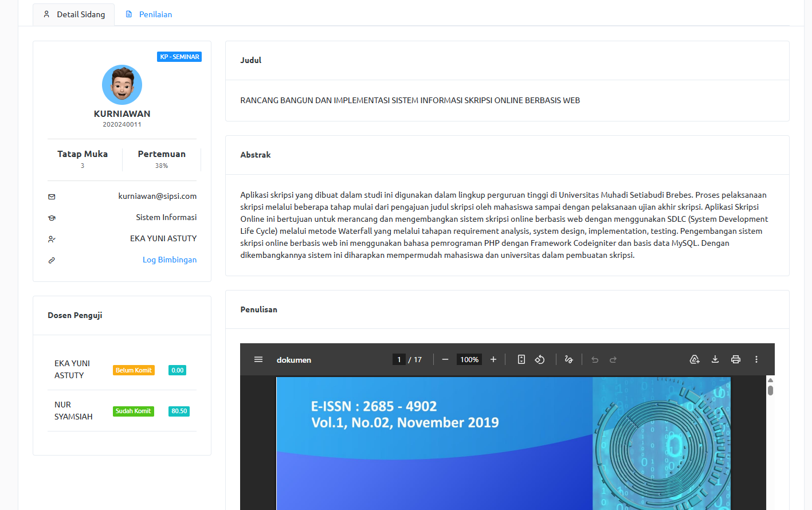The width and height of the screenshot is (812, 510).
Task: Click the student ID 2020240011
Action: 122,124
